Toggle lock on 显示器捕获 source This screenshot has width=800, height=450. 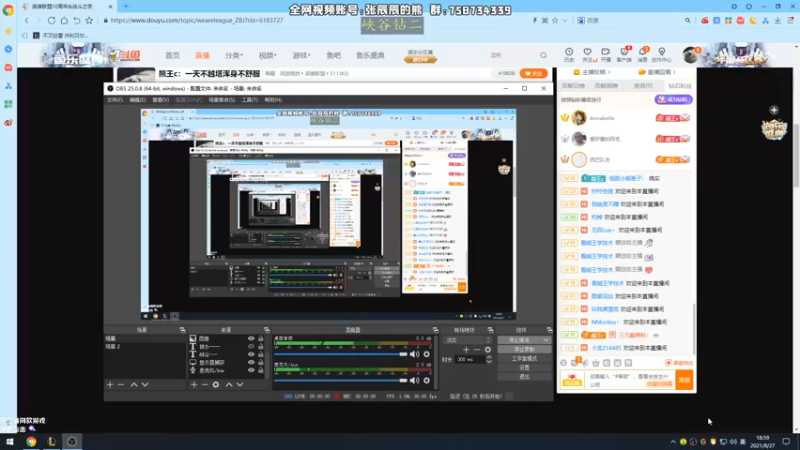click(261, 362)
